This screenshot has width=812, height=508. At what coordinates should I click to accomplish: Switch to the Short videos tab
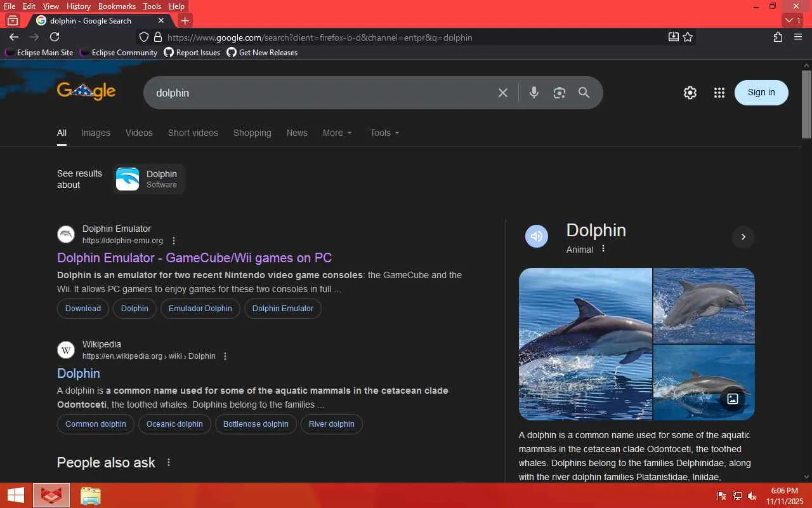[x=193, y=133]
